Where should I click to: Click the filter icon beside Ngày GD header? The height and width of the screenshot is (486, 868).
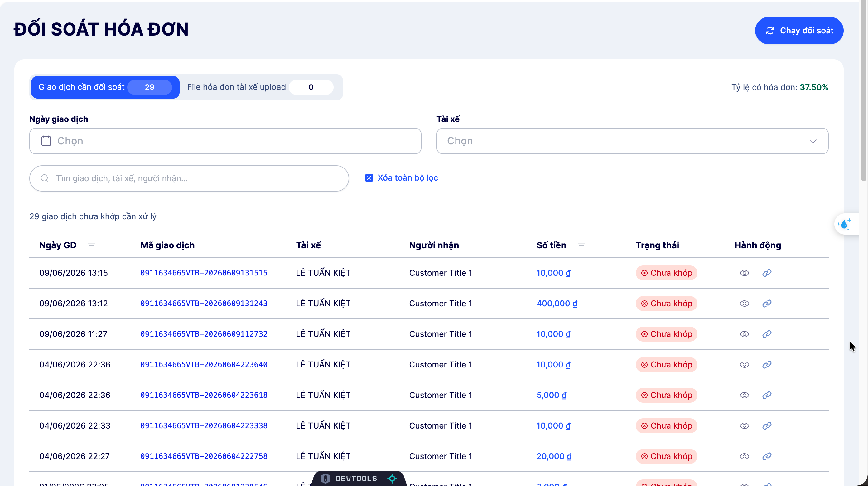91,245
